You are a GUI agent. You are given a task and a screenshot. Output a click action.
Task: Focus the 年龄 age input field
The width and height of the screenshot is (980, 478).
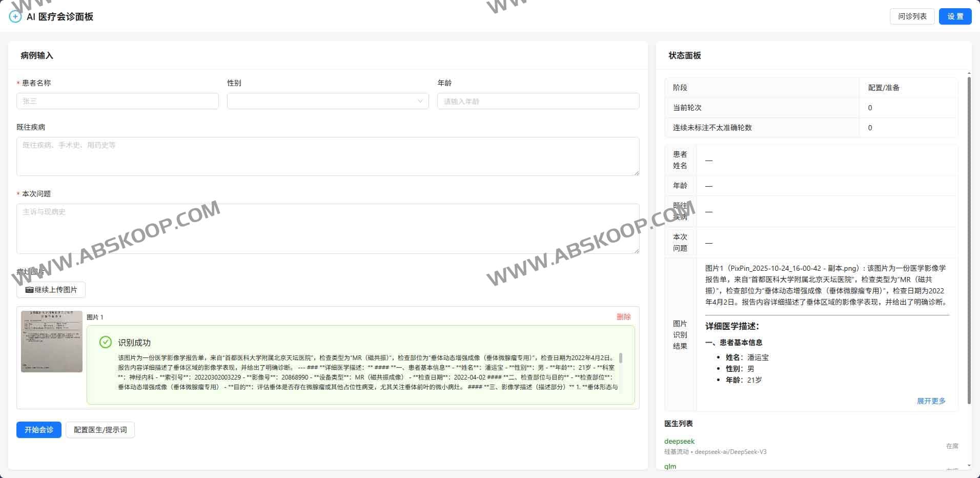[x=538, y=101]
